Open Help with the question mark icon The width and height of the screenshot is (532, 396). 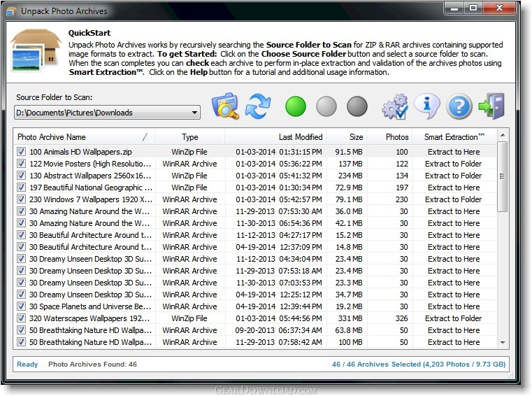(x=459, y=106)
